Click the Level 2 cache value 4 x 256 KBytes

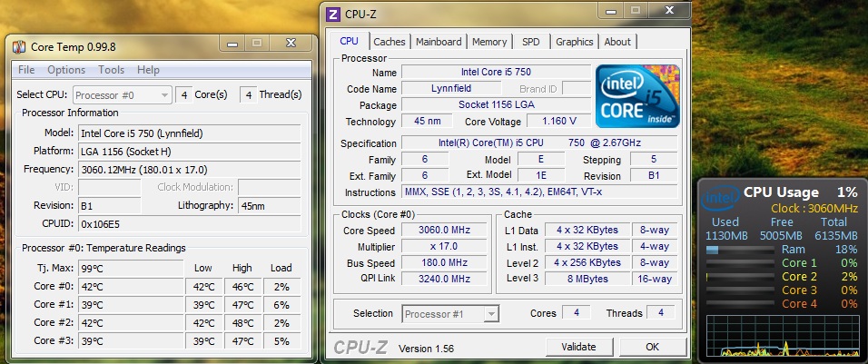click(x=587, y=262)
